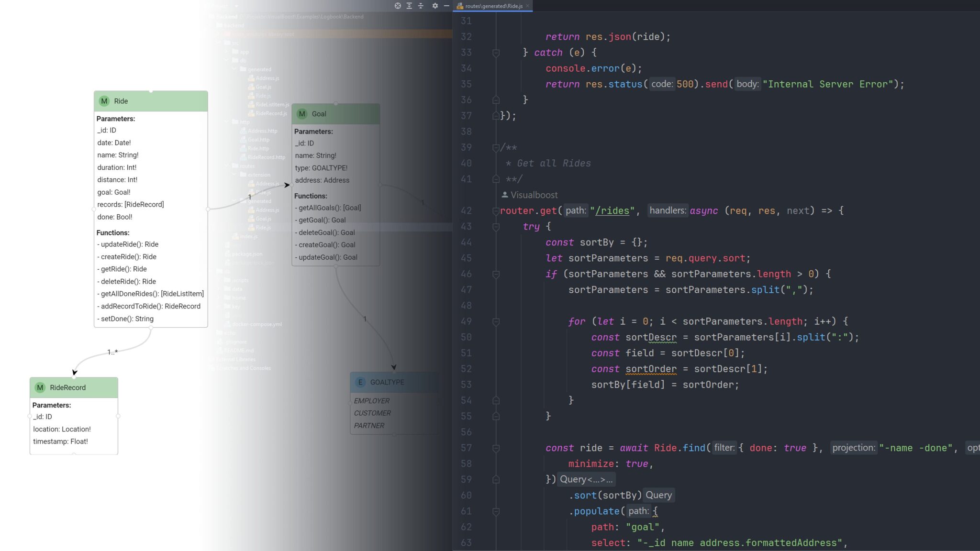
Task: Collapse router.get block at line 42
Action: pyautogui.click(x=496, y=211)
